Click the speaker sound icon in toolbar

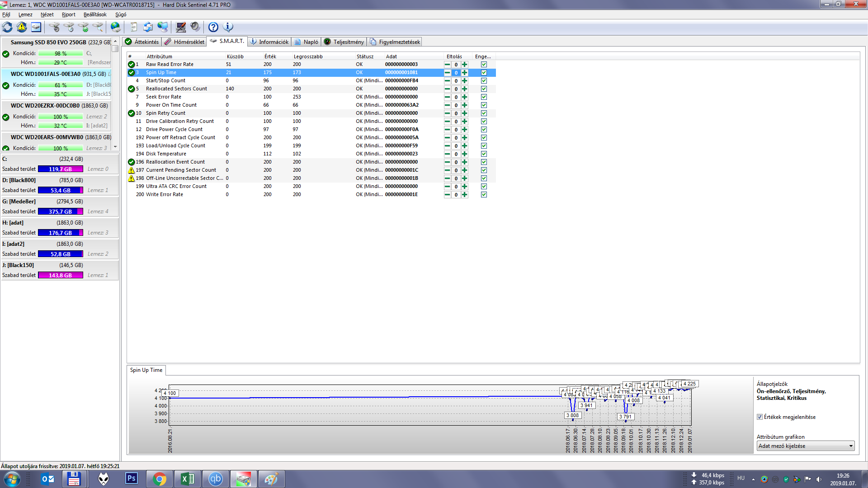195,27
